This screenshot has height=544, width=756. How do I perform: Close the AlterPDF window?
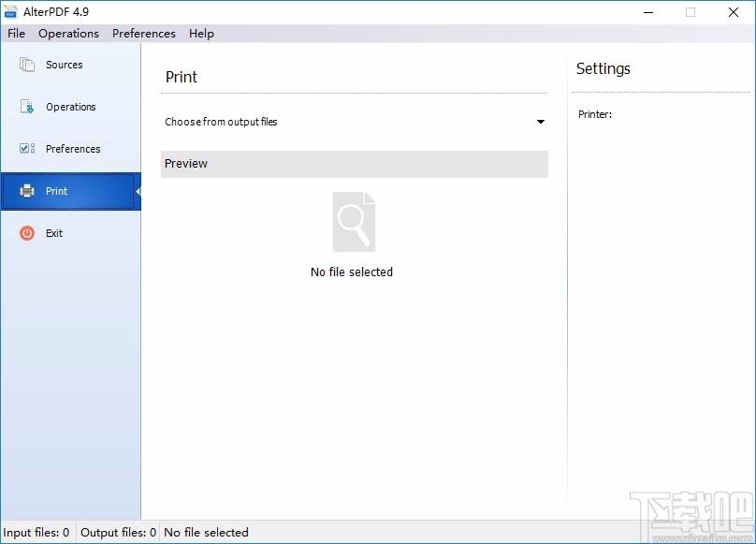point(734,12)
